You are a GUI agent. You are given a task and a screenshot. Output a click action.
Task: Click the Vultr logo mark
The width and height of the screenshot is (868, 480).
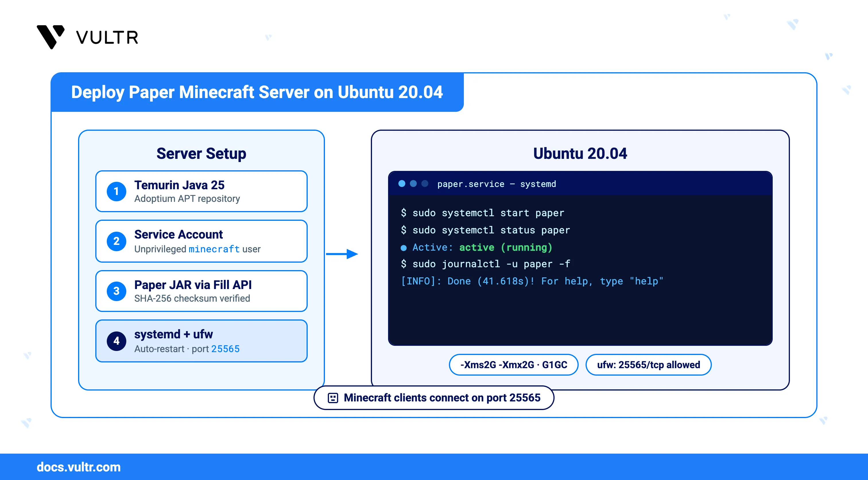pyautogui.click(x=51, y=37)
